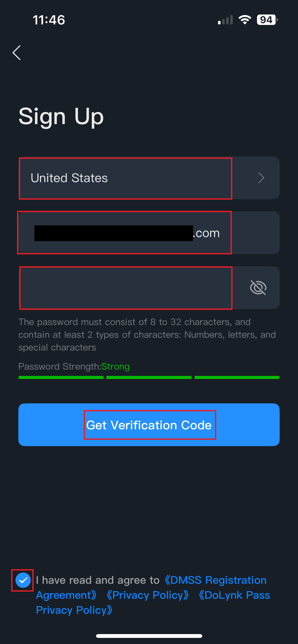
Task: Tap the 11:46 clock in status bar
Action: [49, 20]
